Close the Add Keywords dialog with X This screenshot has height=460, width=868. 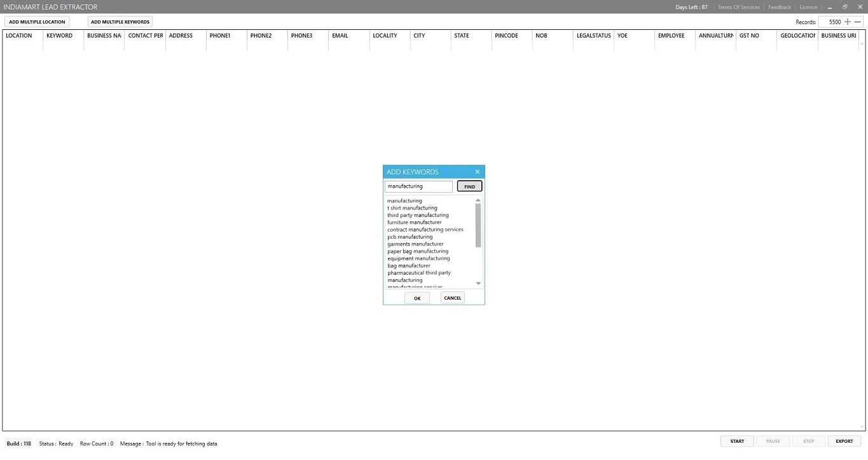[x=478, y=172]
